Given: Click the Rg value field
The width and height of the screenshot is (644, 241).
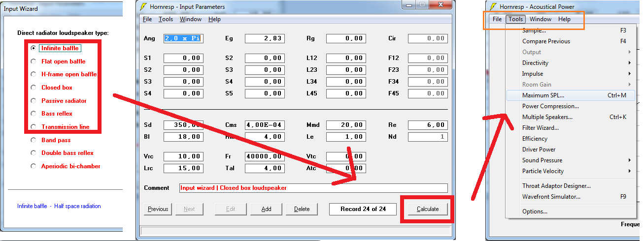Looking at the screenshot, I should (346, 38).
